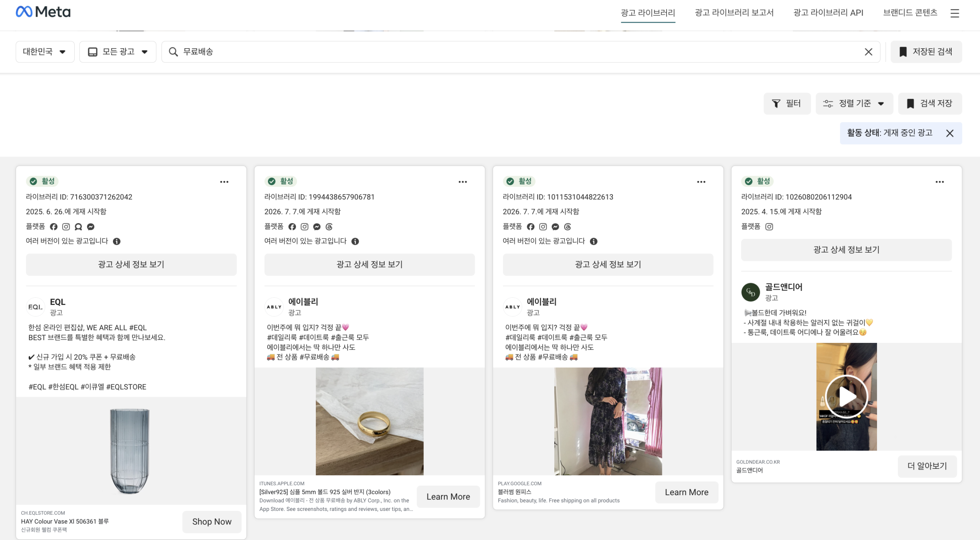This screenshot has width=980, height=540.
Task: Click Learn More on the silver ring ad
Action: tap(448, 497)
